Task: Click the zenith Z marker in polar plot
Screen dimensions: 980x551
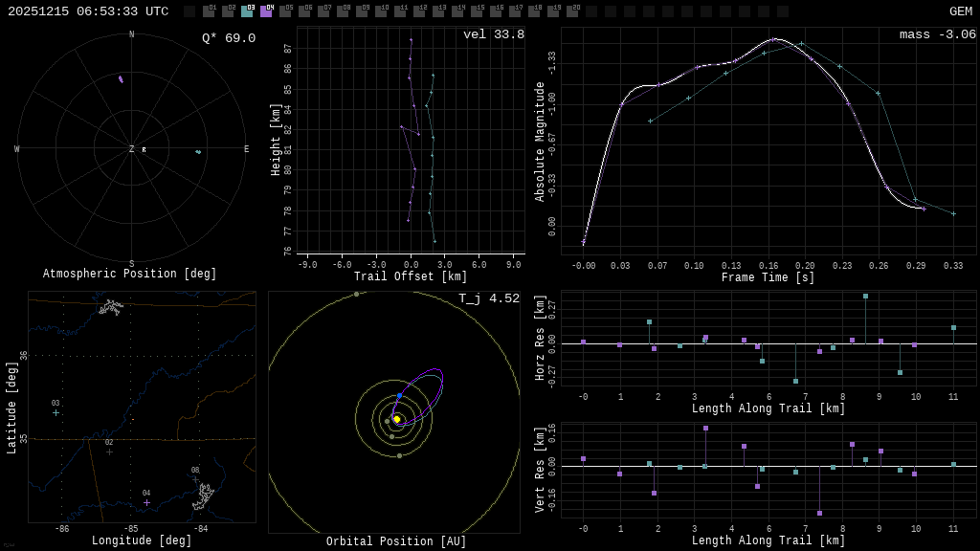Action: pos(132,149)
